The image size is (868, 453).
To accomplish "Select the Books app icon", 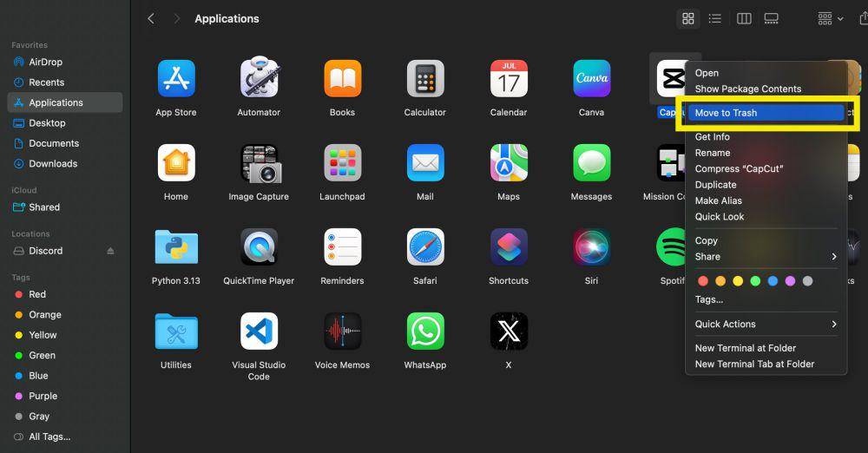I will point(342,79).
